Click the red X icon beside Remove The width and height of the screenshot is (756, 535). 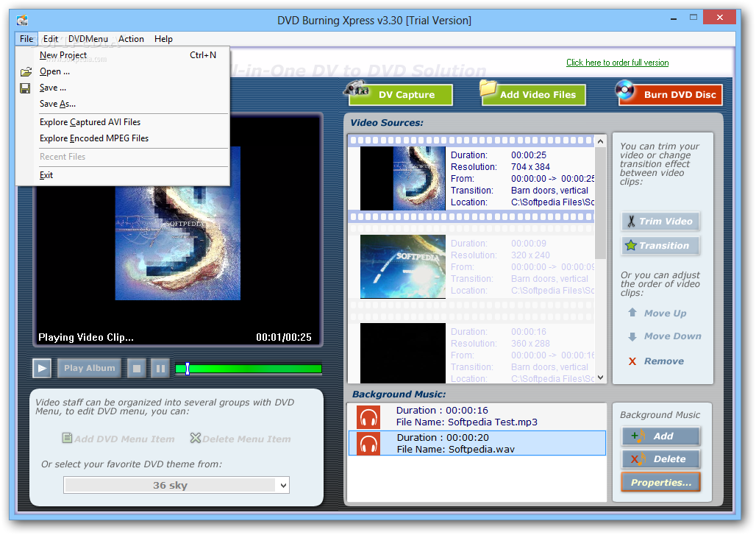point(632,361)
